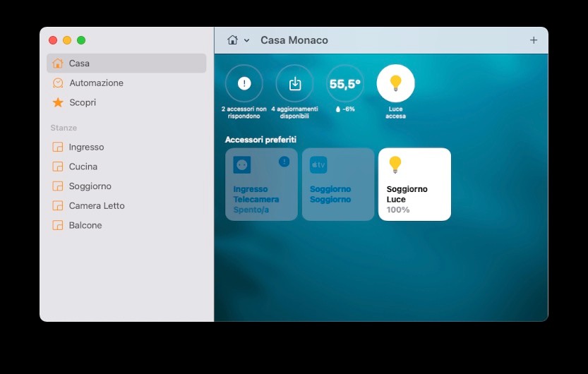Image resolution: width=588 pixels, height=374 pixels.
Task: Select the Balcone room
Action: 85,225
